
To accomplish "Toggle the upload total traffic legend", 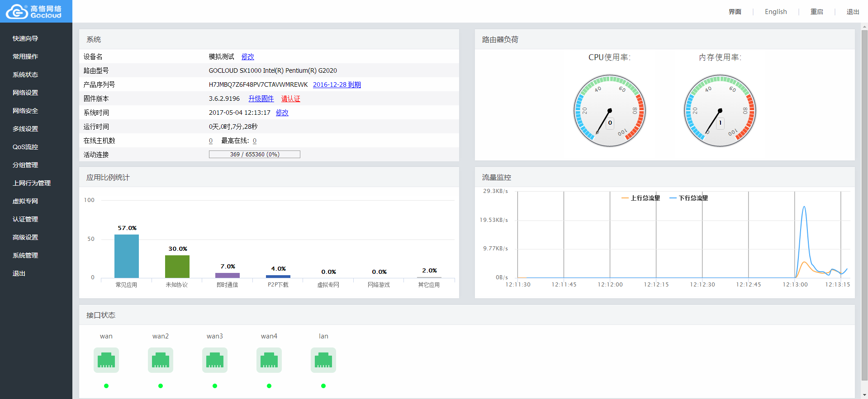I will (641, 198).
